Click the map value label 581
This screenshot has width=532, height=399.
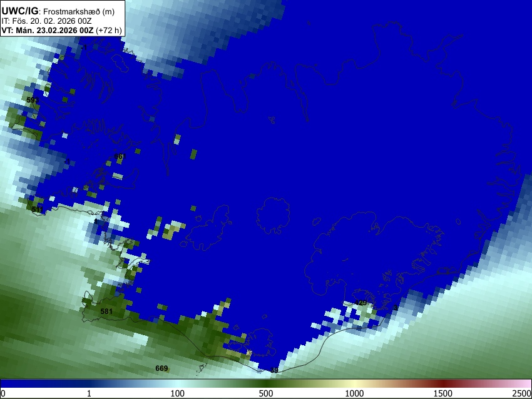tap(106, 311)
